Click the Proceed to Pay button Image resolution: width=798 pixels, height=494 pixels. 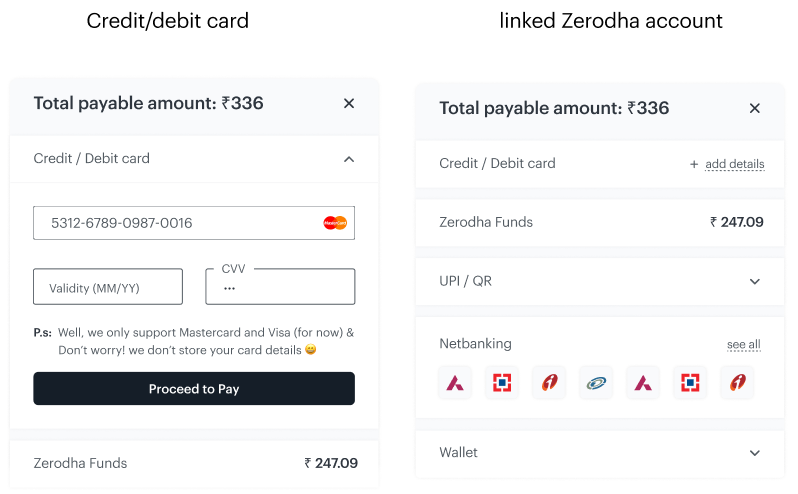(x=194, y=389)
